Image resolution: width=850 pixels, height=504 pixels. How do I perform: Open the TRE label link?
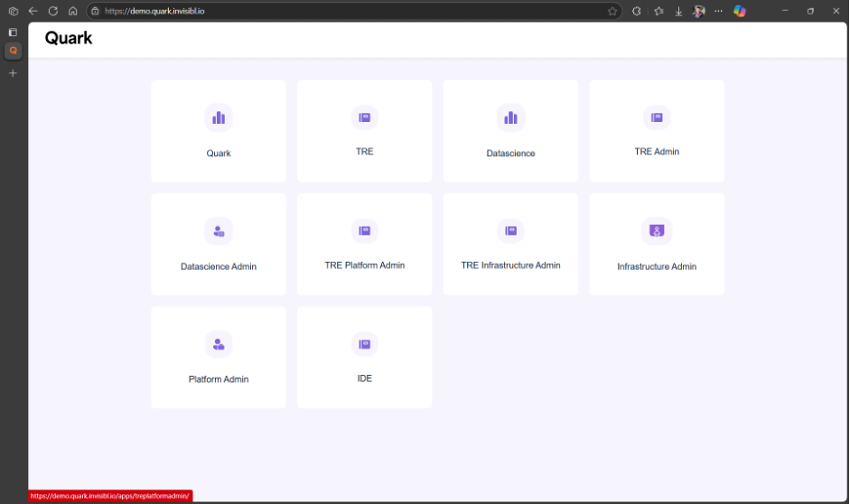point(364,152)
